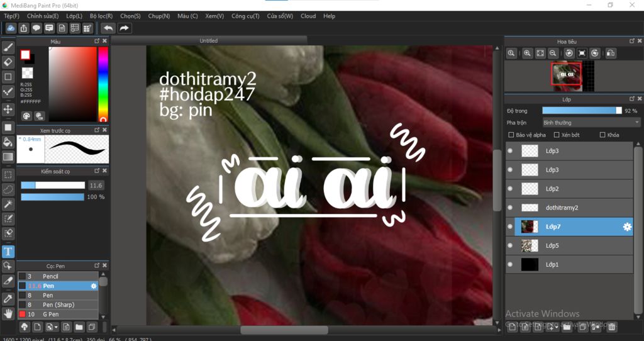Screen dimensions: 644x341
Task: Zoom in on the navigator
Action: (x=528, y=53)
